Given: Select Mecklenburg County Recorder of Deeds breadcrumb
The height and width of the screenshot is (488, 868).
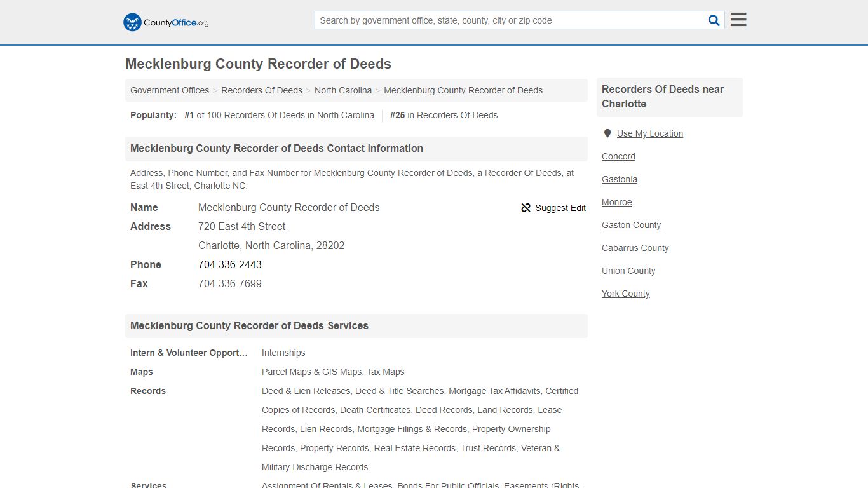Looking at the screenshot, I should 463,90.
